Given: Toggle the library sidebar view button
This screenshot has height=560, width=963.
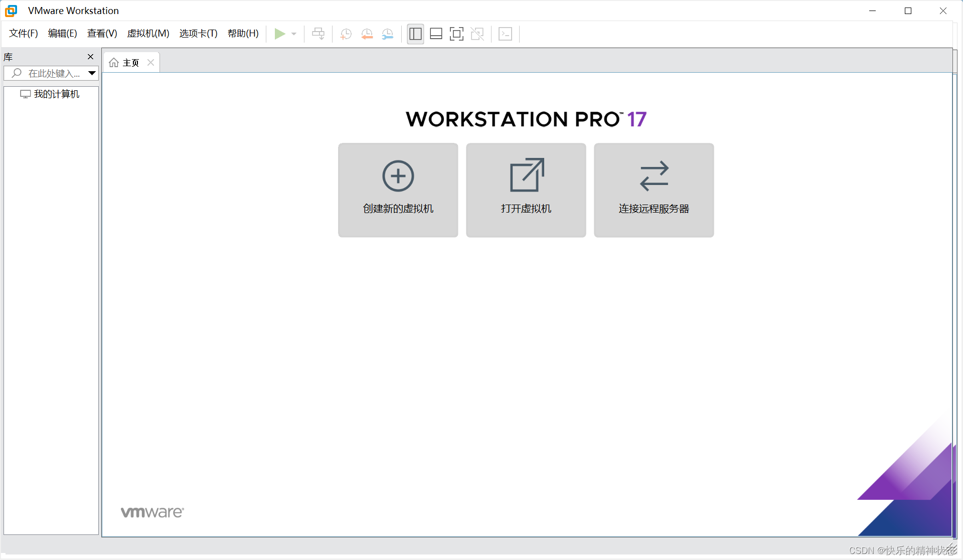Looking at the screenshot, I should click(415, 34).
